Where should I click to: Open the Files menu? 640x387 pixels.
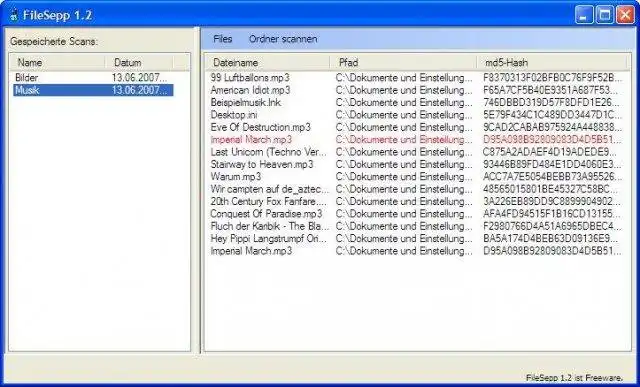point(222,39)
